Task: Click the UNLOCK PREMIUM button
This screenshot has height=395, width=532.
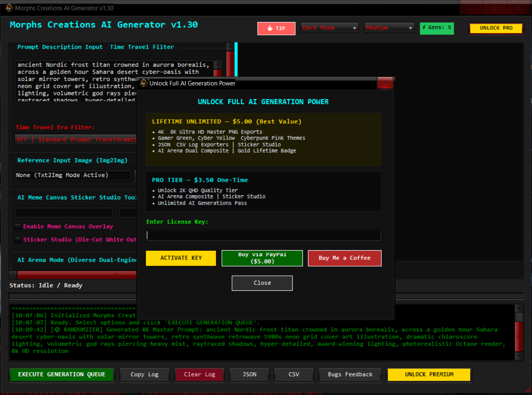Action: pyautogui.click(x=429, y=375)
